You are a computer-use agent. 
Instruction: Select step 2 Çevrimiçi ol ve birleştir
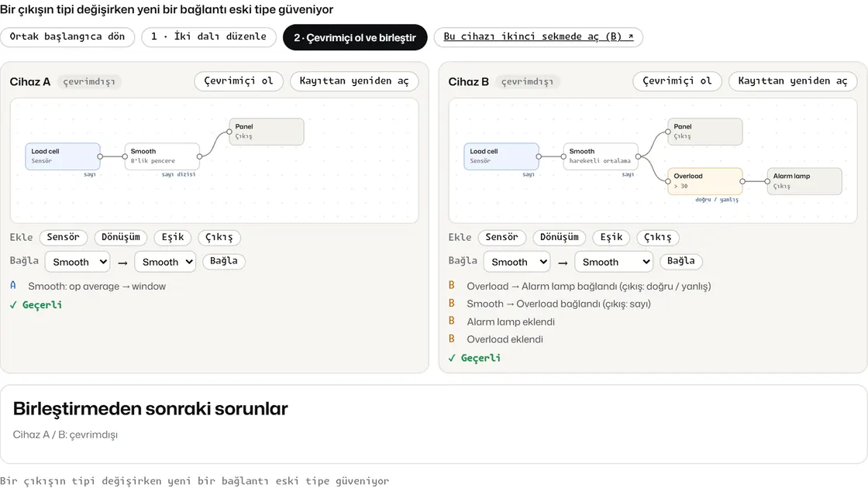tap(355, 38)
